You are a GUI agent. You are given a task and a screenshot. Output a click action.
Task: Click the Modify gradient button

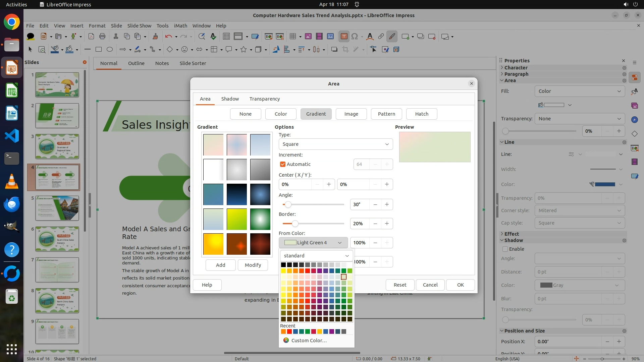pos(253,265)
